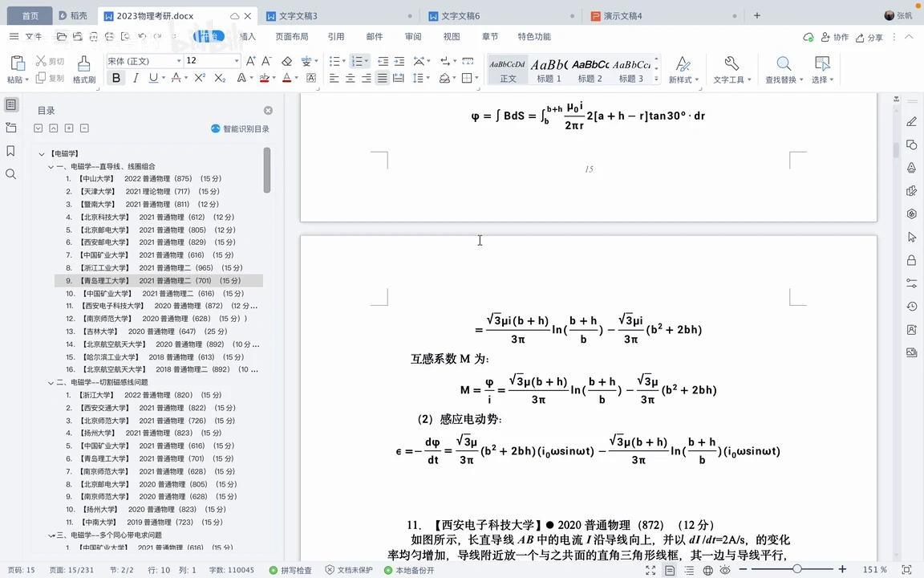Align text to the left

coord(334,78)
